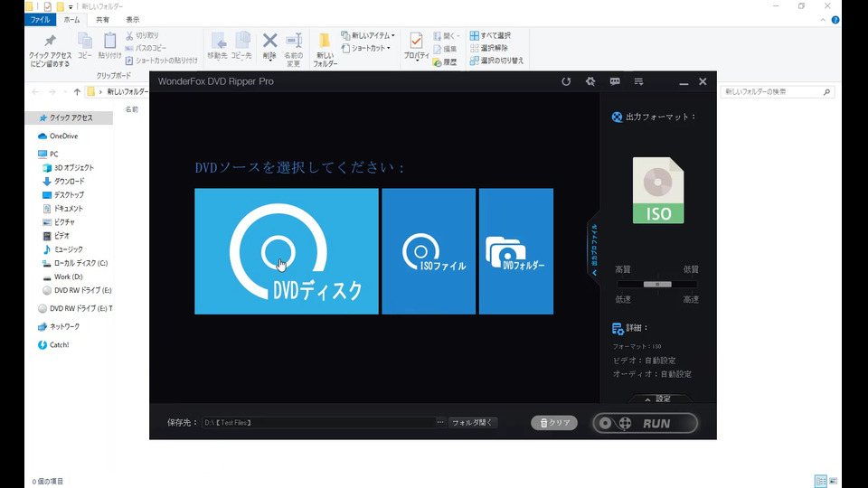Click the DVDディスク source tile
Viewport: 868px width, 488px height.
point(286,251)
